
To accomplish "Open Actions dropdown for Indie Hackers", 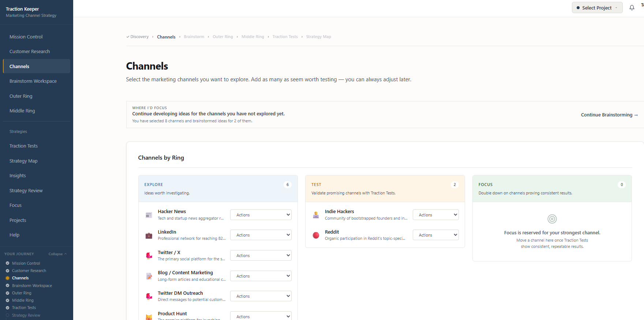I will pos(436,215).
